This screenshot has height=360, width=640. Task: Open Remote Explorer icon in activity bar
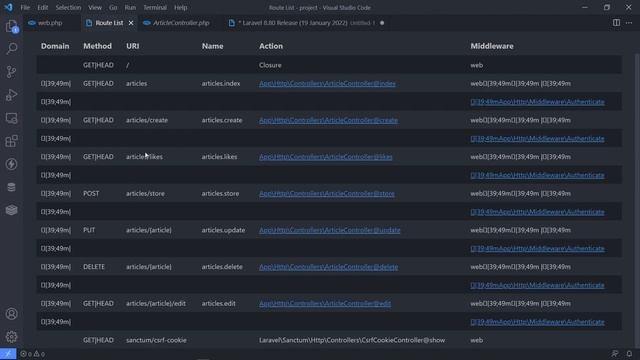pos(11,118)
